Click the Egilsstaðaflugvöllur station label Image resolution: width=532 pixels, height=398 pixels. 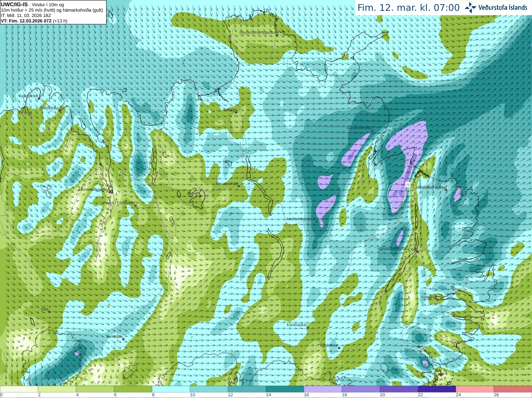tap(397, 249)
